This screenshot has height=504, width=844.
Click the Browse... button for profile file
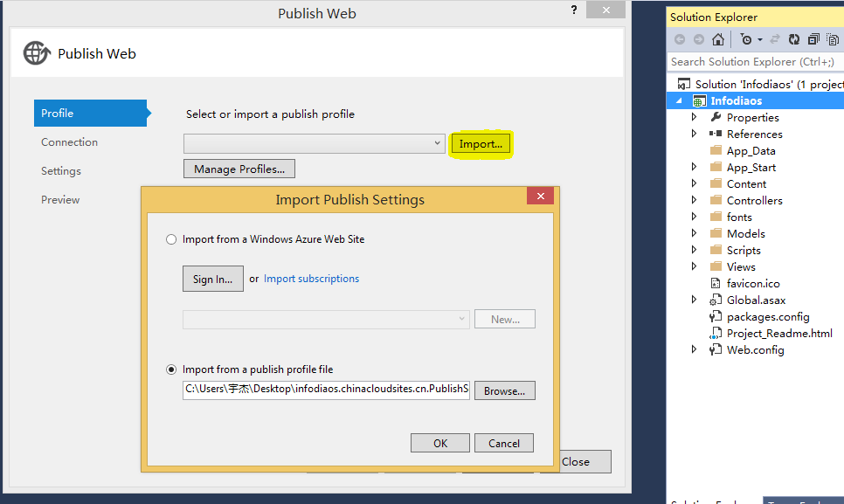click(504, 390)
